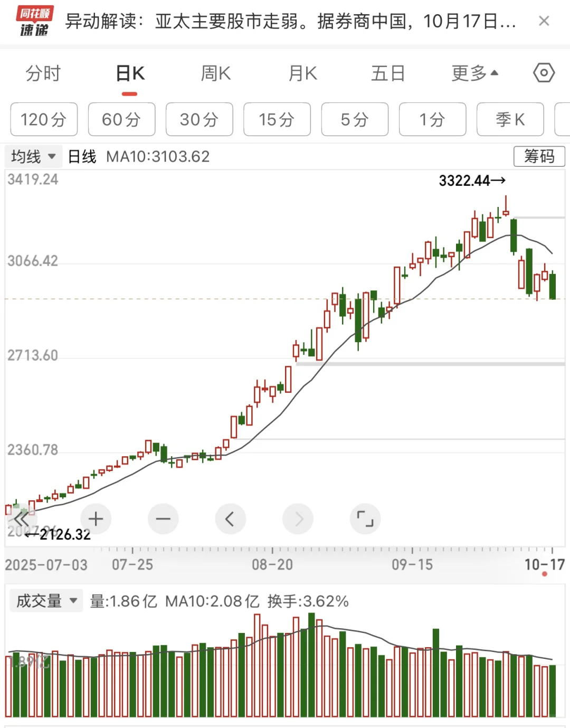The height and width of the screenshot is (728, 570).
Task: Enable the 1分 one-minute interval
Action: (432, 119)
